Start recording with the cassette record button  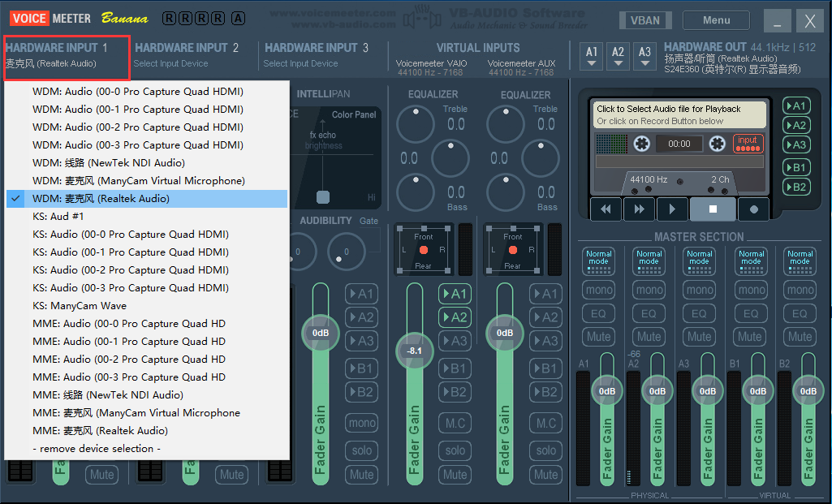tap(753, 209)
